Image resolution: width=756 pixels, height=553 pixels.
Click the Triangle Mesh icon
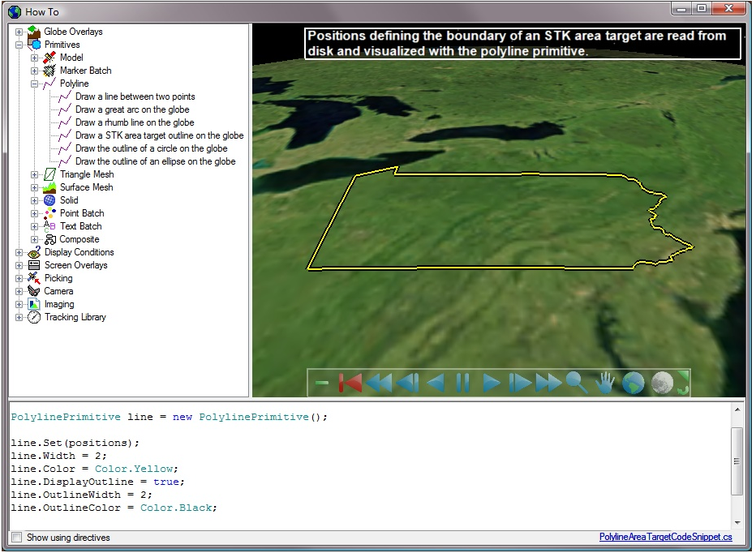(49, 174)
